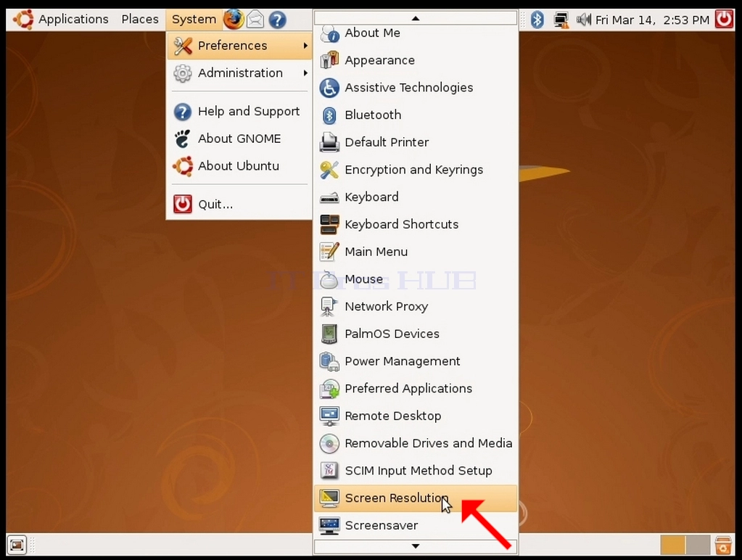Open the Places menu
Image resolution: width=742 pixels, height=560 pixels.
(140, 20)
